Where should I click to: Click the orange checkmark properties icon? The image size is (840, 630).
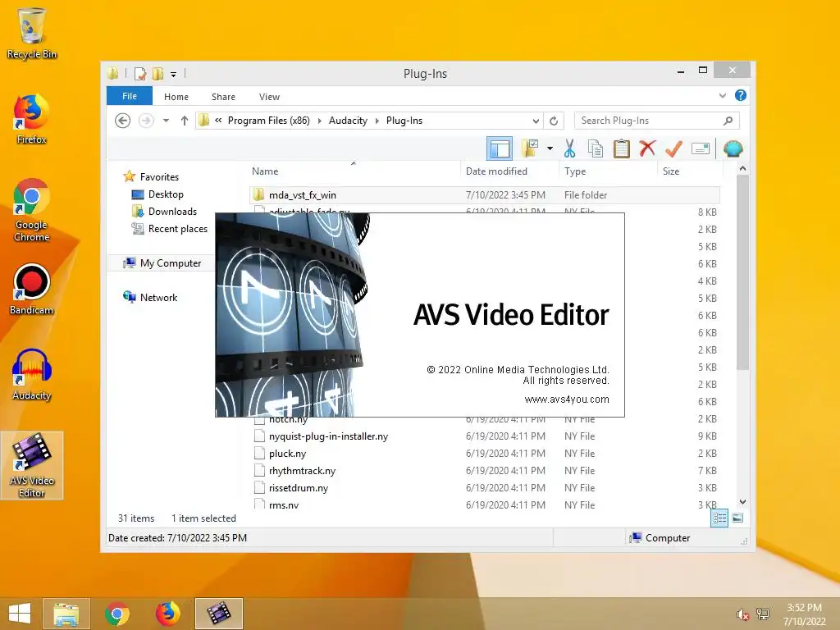(x=673, y=148)
